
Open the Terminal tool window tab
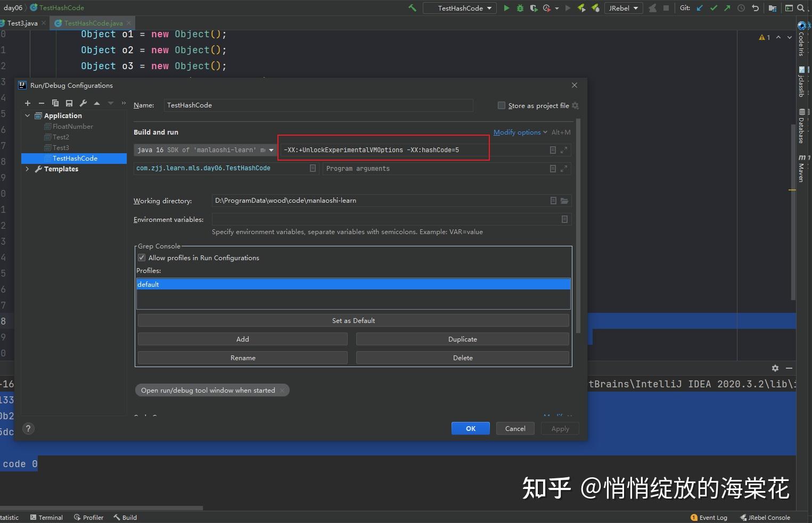(47, 518)
